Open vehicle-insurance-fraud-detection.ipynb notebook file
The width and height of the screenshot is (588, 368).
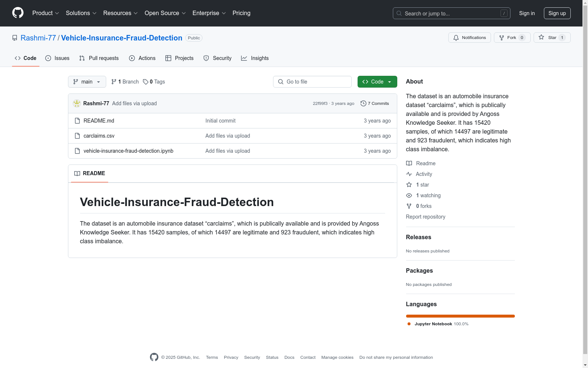[128, 151]
